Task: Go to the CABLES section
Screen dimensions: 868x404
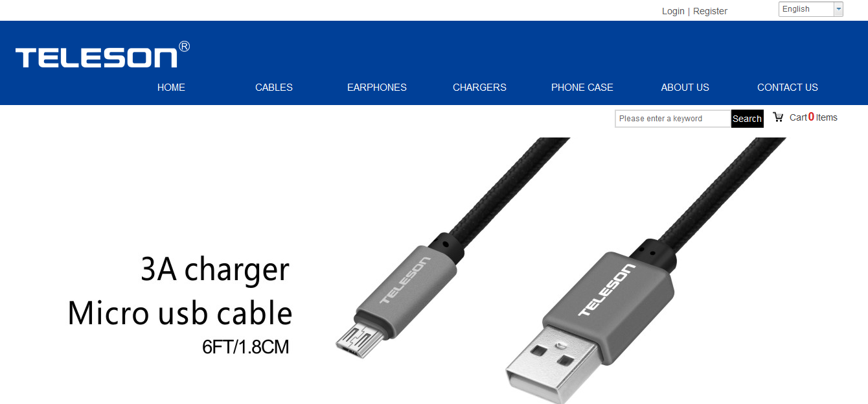Action: 274,88
